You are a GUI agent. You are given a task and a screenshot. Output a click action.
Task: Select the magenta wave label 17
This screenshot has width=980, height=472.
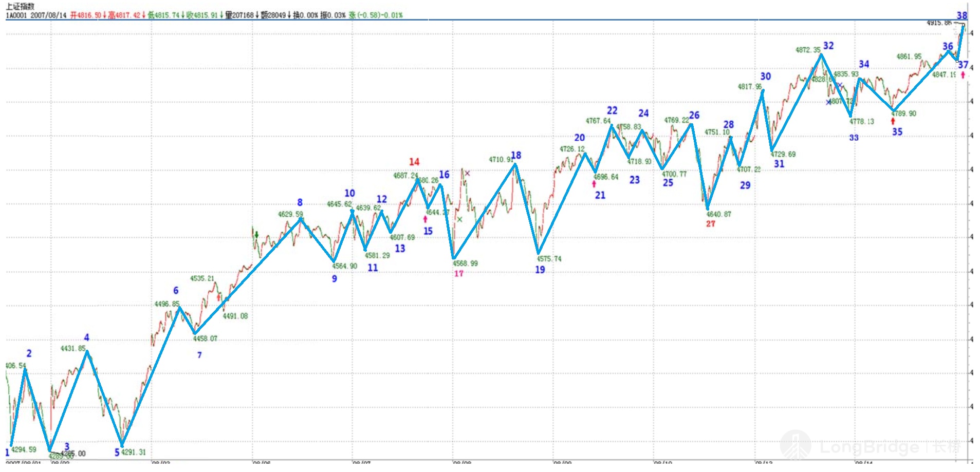tap(458, 274)
